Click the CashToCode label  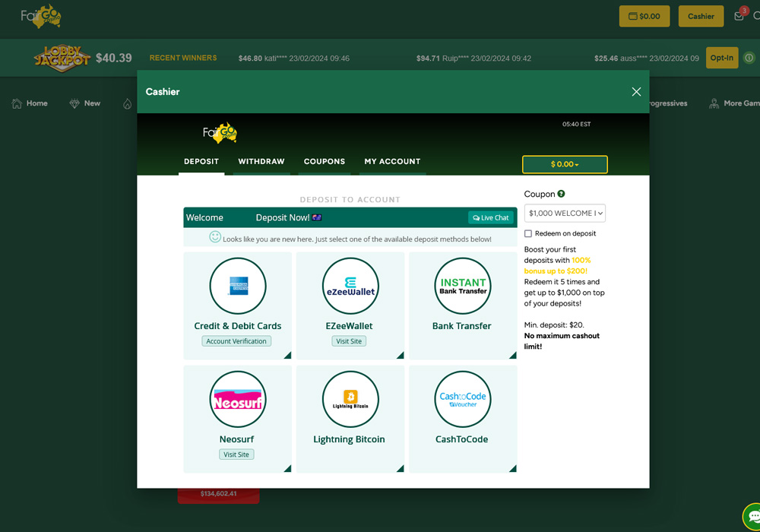click(461, 439)
